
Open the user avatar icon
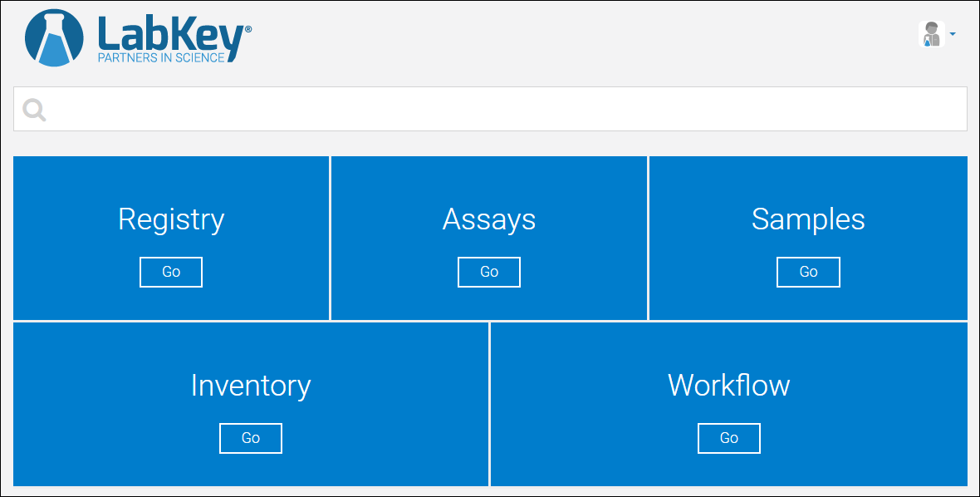point(931,34)
